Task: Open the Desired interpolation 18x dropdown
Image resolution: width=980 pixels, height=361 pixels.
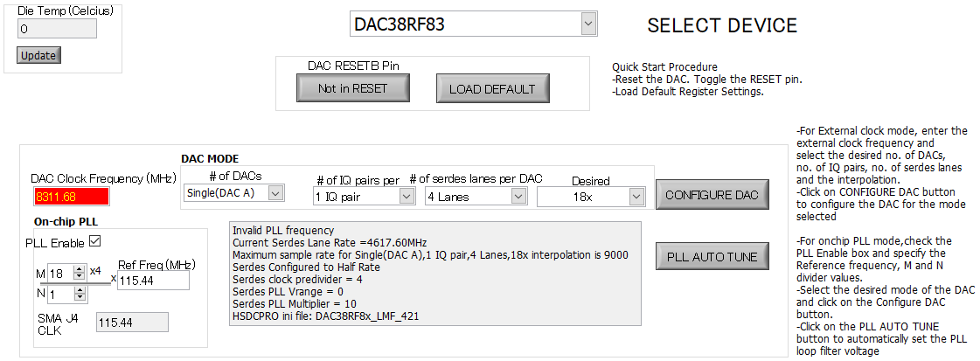Action: pyautogui.click(x=591, y=197)
